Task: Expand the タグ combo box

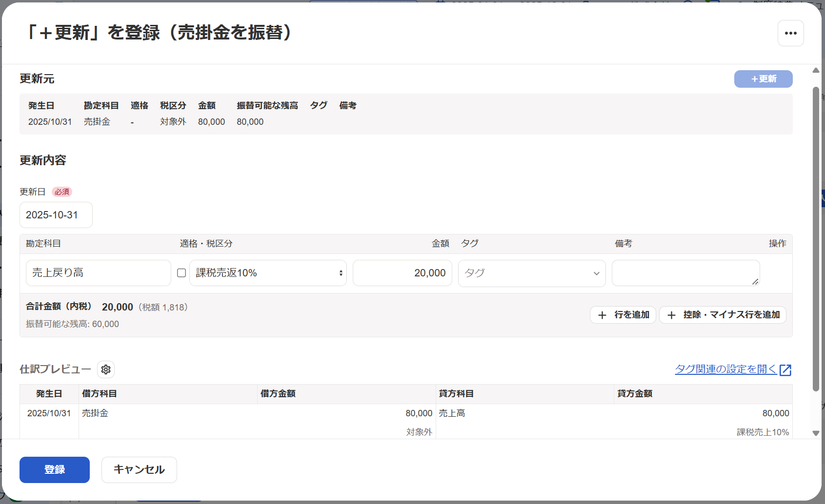Action: (x=532, y=273)
